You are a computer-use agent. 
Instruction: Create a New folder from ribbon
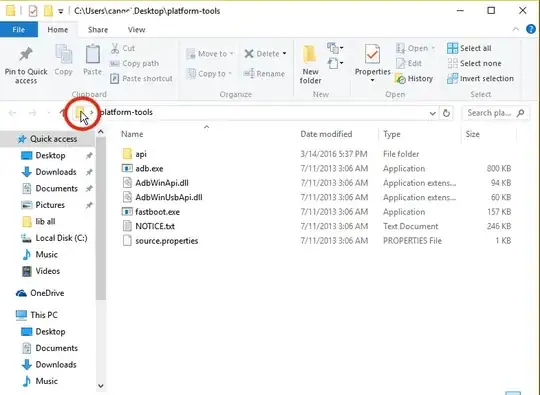(x=310, y=64)
